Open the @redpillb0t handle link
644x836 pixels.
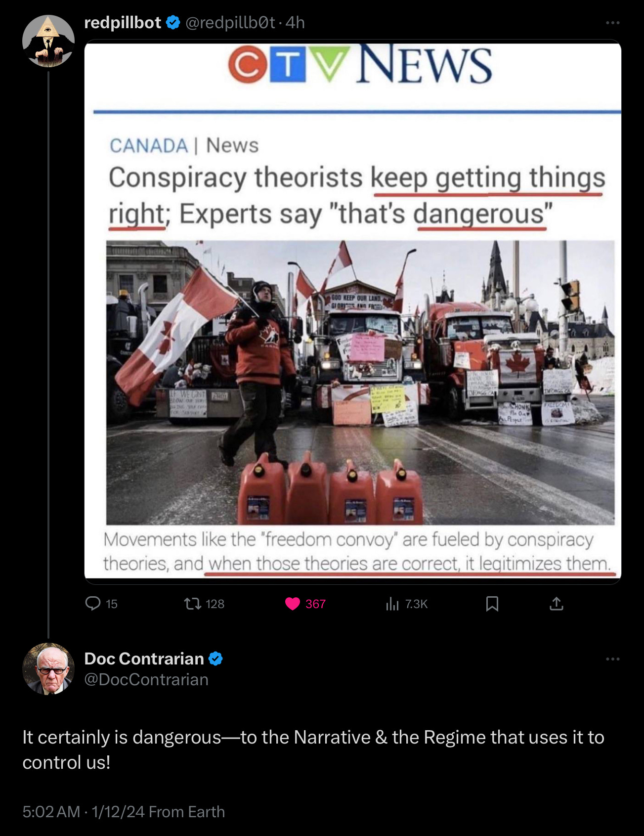coord(230,22)
